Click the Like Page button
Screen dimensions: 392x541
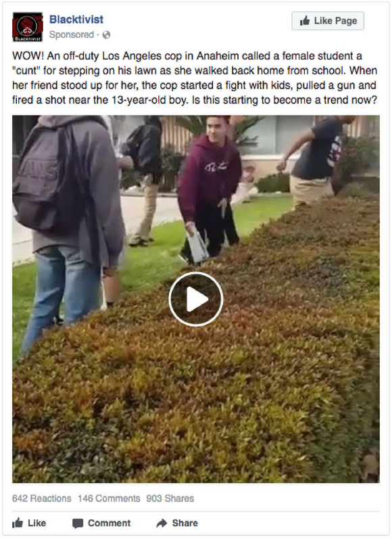tap(328, 21)
